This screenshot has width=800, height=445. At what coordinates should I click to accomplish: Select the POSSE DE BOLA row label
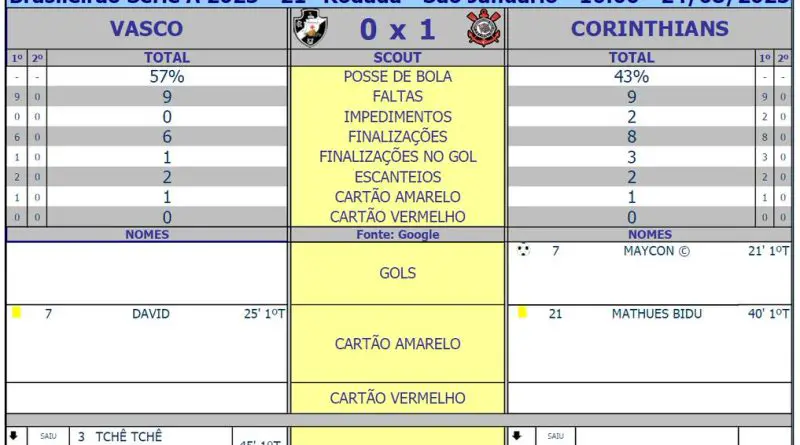click(x=397, y=77)
